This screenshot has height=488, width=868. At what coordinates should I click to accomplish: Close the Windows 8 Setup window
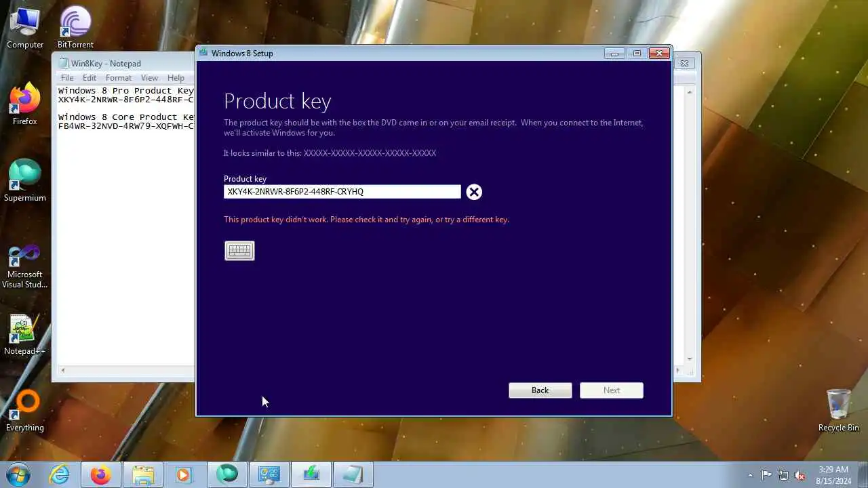(x=658, y=54)
